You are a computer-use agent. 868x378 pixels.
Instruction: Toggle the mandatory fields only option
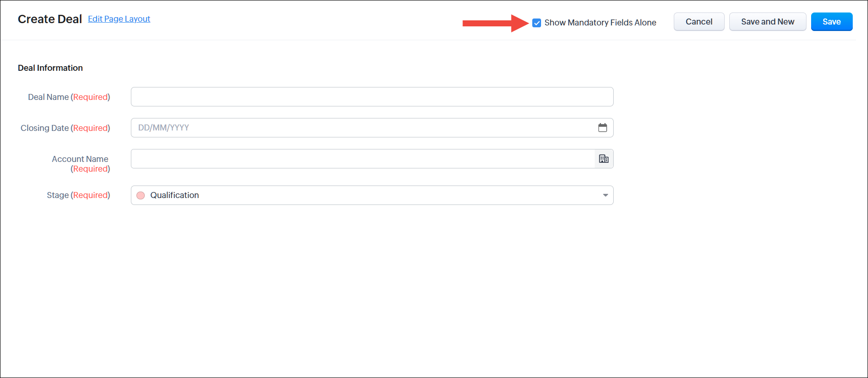pos(536,22)
